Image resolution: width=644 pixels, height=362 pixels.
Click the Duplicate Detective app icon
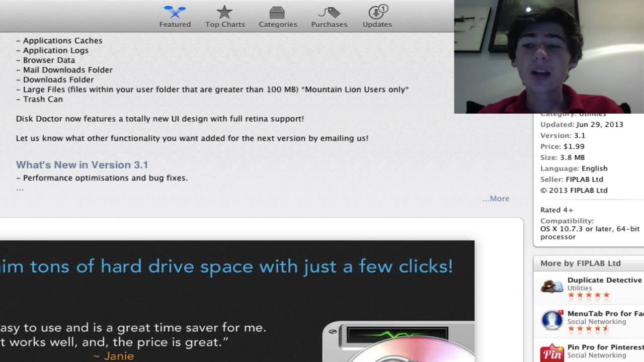[551, 287]
